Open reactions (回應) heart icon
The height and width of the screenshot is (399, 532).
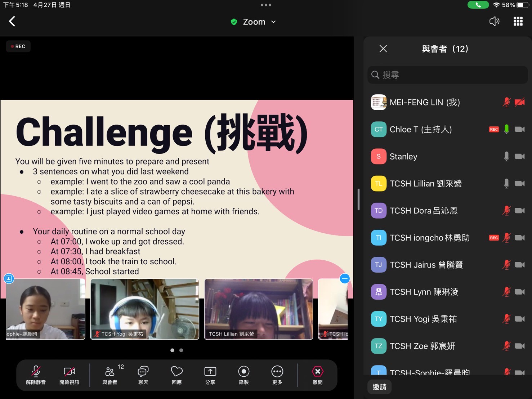176,375
